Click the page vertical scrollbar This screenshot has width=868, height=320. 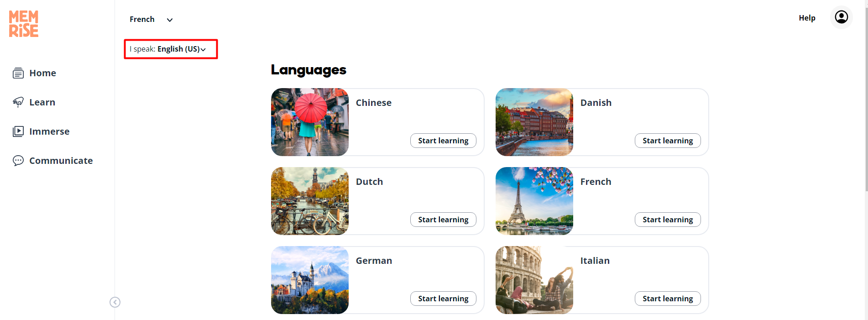pos(866,96)
